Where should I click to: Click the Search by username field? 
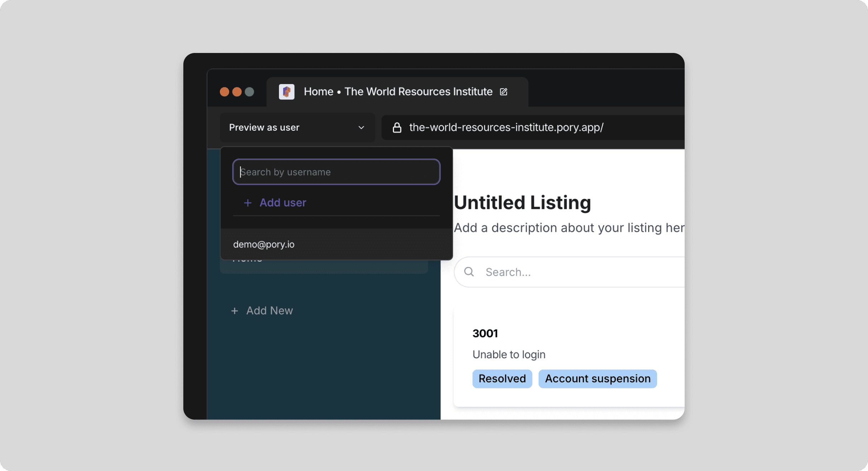(336, 172)
